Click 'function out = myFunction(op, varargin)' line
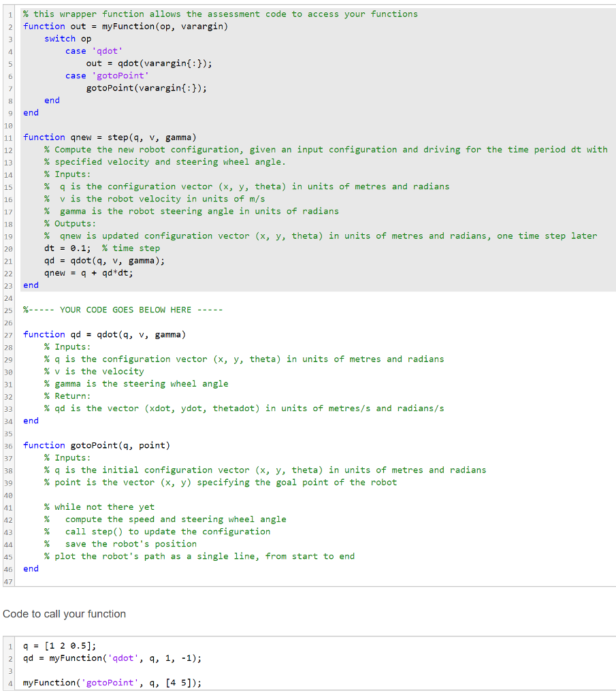The image size is (616, 697). pos(126,26)
